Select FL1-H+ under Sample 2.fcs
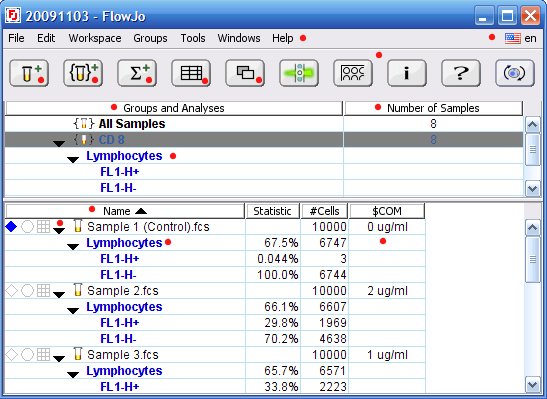547x399 pixels. point(120,323)
